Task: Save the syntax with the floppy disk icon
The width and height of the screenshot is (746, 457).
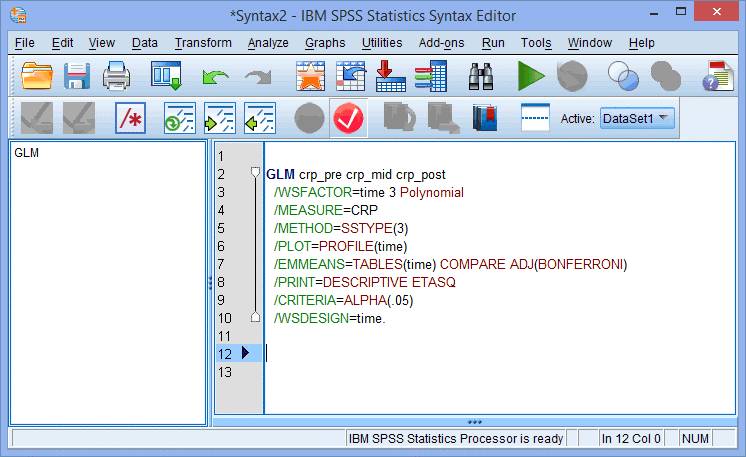Action: tap(77, 76)
